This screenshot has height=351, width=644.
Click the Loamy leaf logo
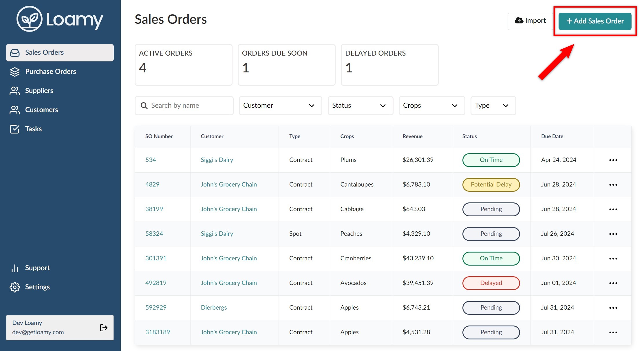pyautogui.click(x=30, y=19)
